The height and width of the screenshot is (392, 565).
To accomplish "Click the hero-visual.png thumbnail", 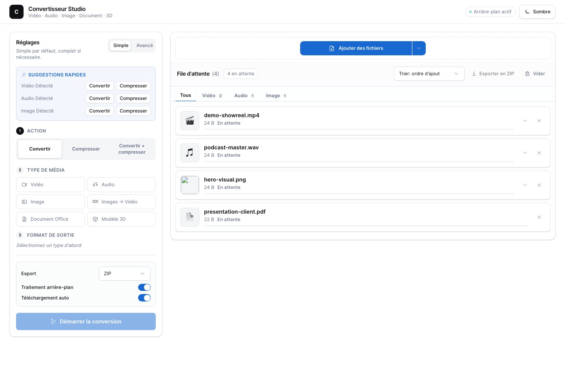I will point(190,185).
